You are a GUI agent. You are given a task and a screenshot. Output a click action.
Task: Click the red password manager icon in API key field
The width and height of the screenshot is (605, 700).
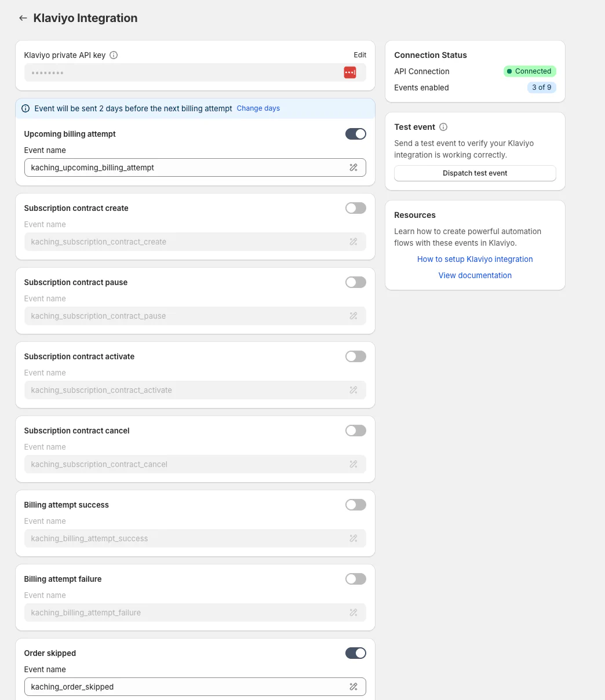pos(350,72)
